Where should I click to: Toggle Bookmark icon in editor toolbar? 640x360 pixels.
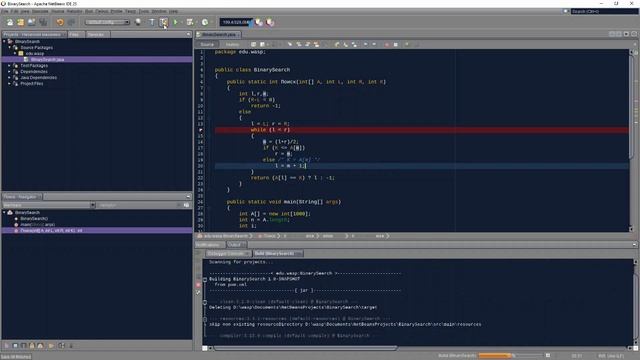coord(353,44)
